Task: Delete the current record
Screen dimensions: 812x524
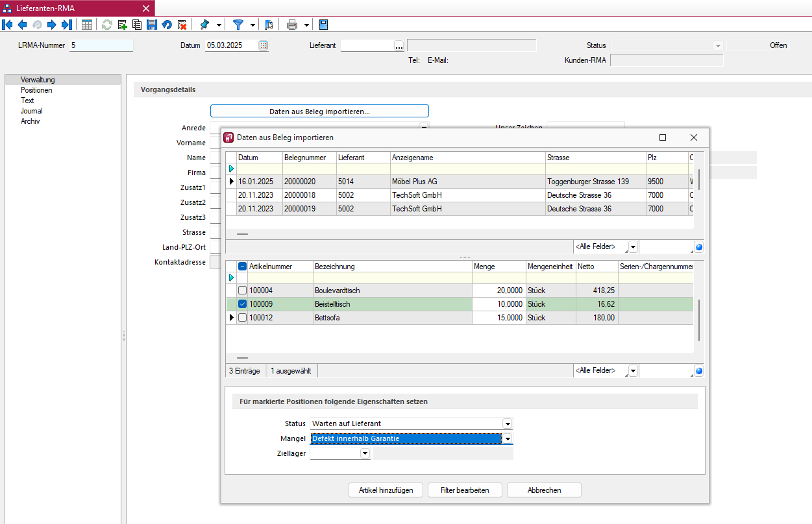Action: click(x=182, y=25)
